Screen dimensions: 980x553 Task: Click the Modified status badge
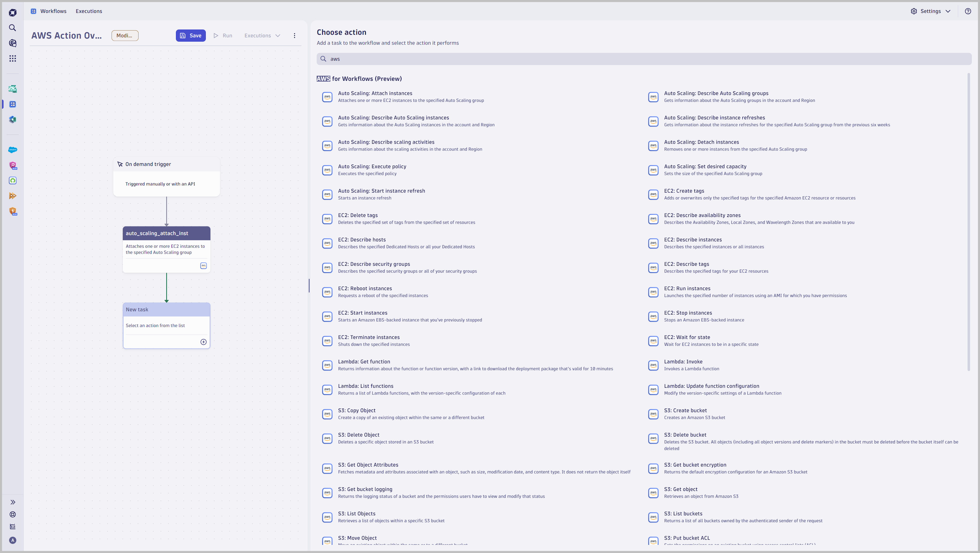[x=125, y=35]
